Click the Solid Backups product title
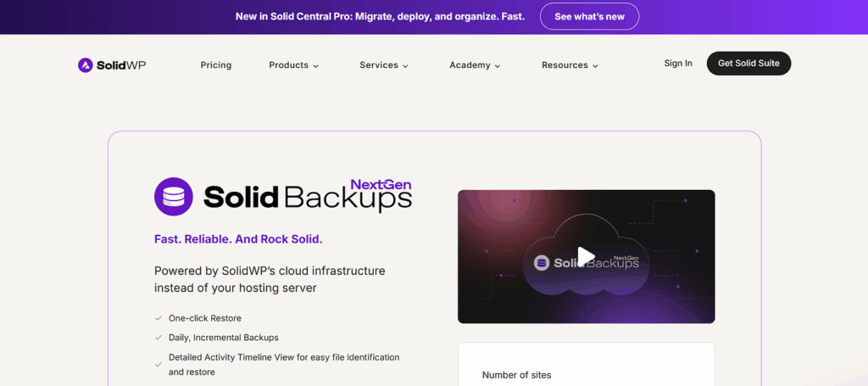This screenshot has width=868, height=386. click(x=308, y=199)
